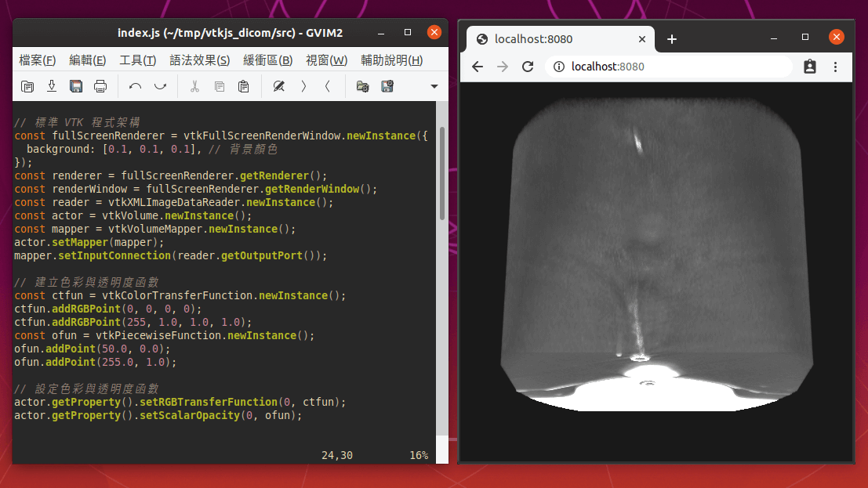
Task: Click the address bar showing localhost:8080
Action: (666, 67)
